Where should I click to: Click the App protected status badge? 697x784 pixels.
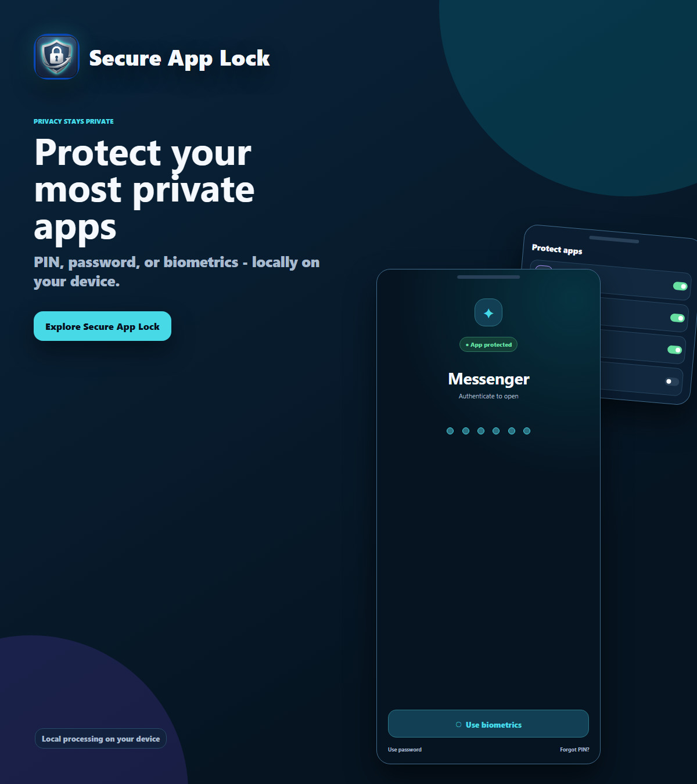pyautogui.click(x=488, y=344)
